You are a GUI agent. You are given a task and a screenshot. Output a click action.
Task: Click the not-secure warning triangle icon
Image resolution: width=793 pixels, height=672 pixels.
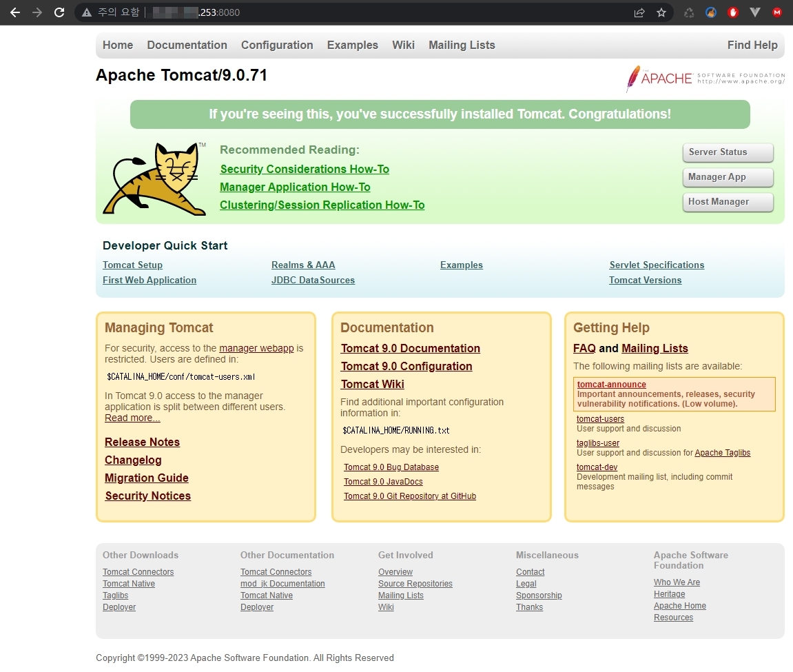tap(87, 12)
